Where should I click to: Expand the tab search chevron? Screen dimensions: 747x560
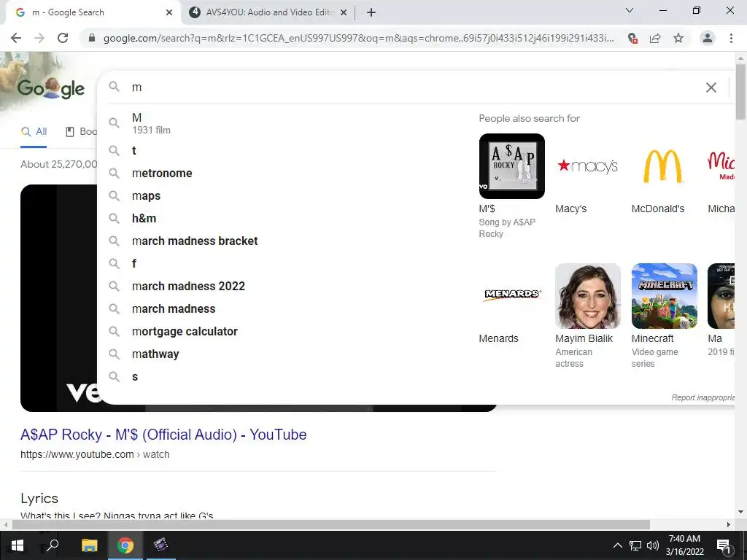pyautogui.click(x=630, y=10)
